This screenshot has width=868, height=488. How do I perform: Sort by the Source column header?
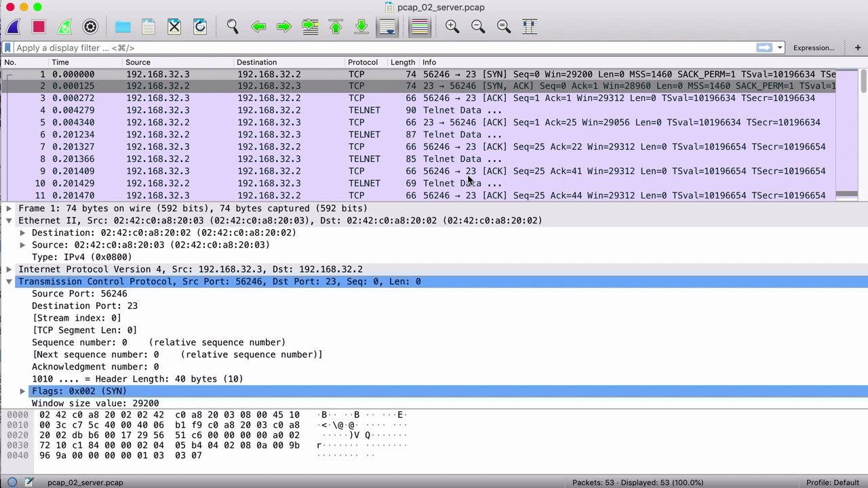[178, 62]
